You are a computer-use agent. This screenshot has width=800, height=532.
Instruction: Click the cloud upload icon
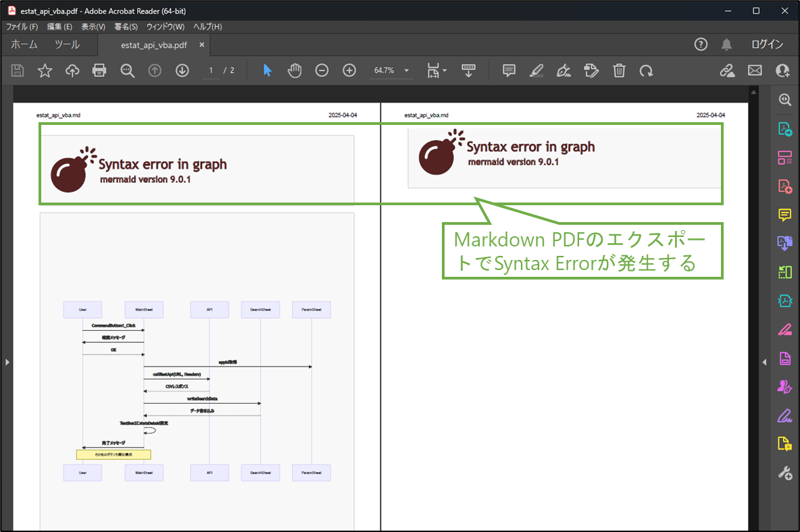pos(72,70)
